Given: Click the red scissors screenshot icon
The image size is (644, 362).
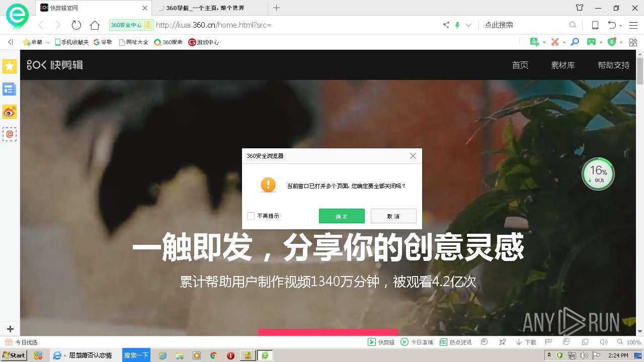Looking at the screenshot, I should (x=555, y=42).
